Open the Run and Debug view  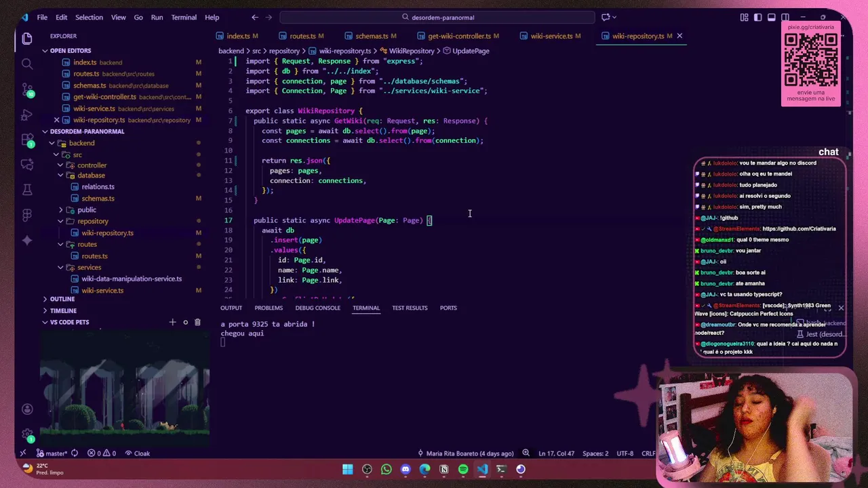tap(27, 114)
